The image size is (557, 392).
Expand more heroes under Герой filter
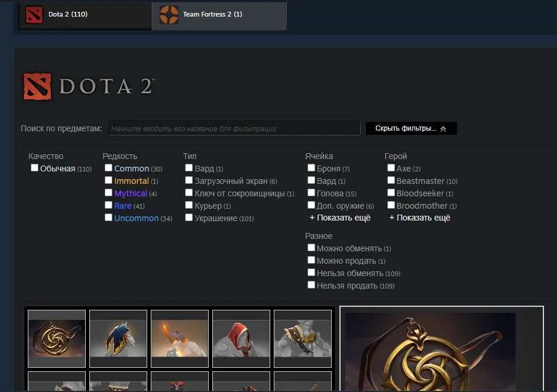pyautogui.click(x=420, y=218)
